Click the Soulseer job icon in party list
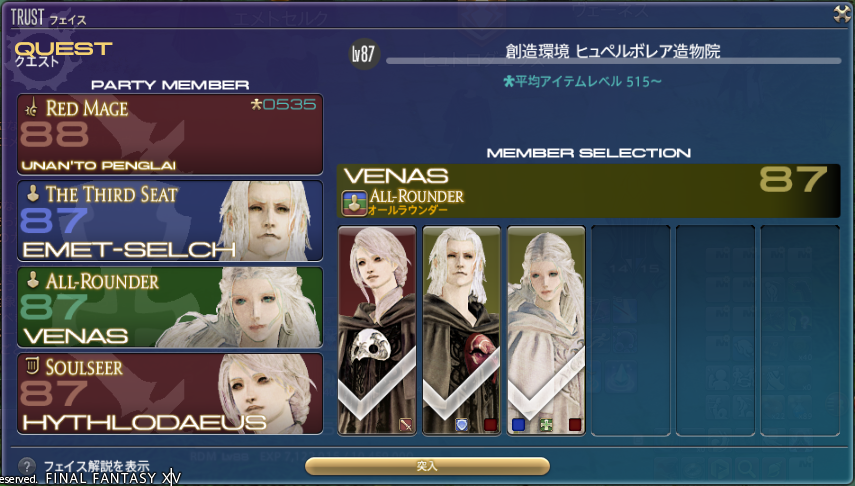The width and height of the screenshot is (855, 486). coord(32,367)
